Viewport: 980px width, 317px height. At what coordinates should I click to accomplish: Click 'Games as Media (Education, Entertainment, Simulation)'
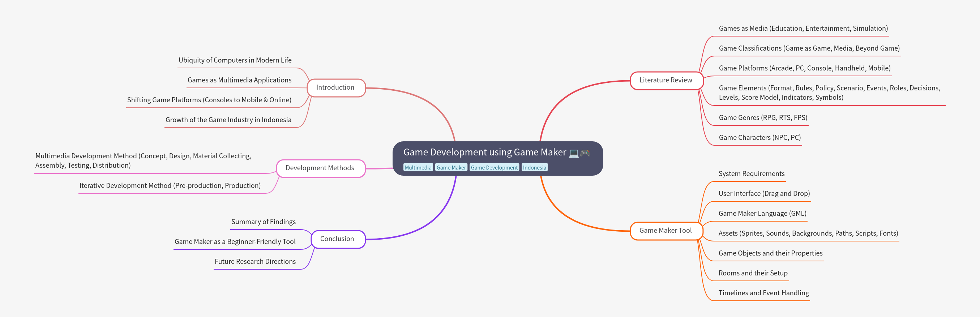pyautogui.click(x=803, y=28)
